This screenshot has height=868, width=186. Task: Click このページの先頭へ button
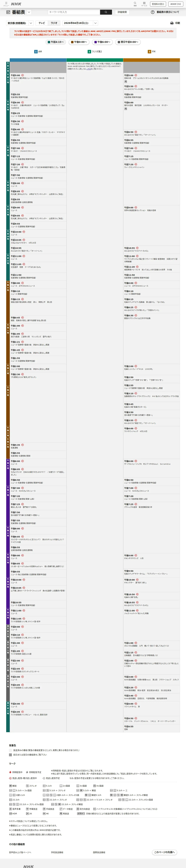coord(164,852)
